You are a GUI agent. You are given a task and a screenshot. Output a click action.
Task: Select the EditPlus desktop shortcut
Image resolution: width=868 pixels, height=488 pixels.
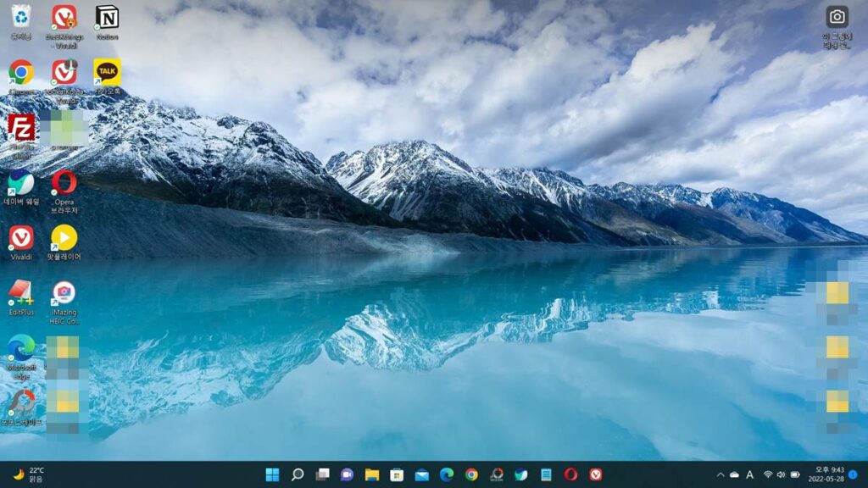[21, 293]
